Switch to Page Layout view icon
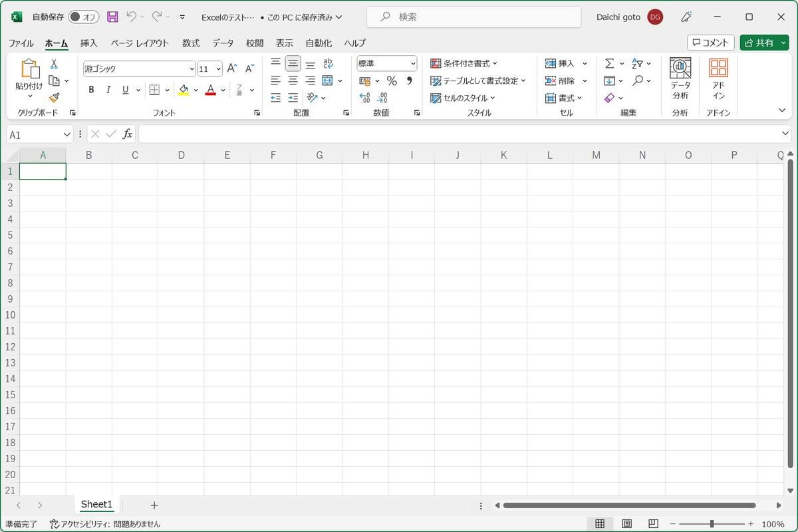 tap(626, 524)
